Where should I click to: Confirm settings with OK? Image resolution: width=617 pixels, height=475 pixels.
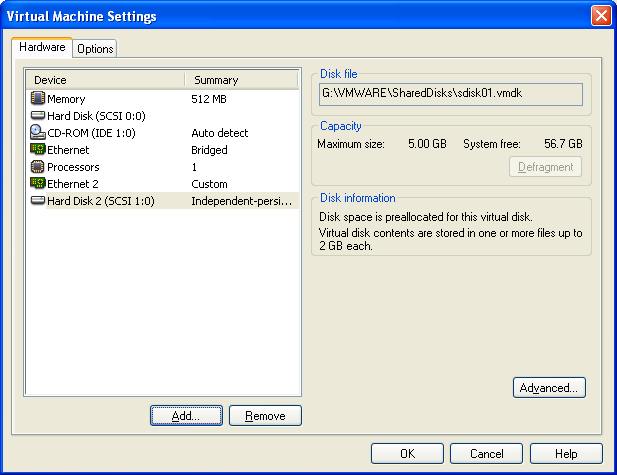coord(407,453)
